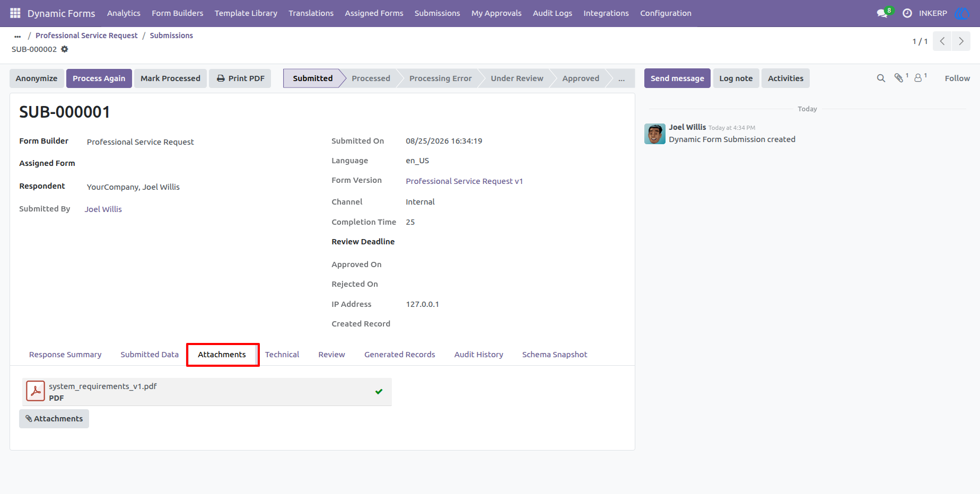Set status to Under Review
The width and height of the screenshot is (980, 494).
(517, 78)
